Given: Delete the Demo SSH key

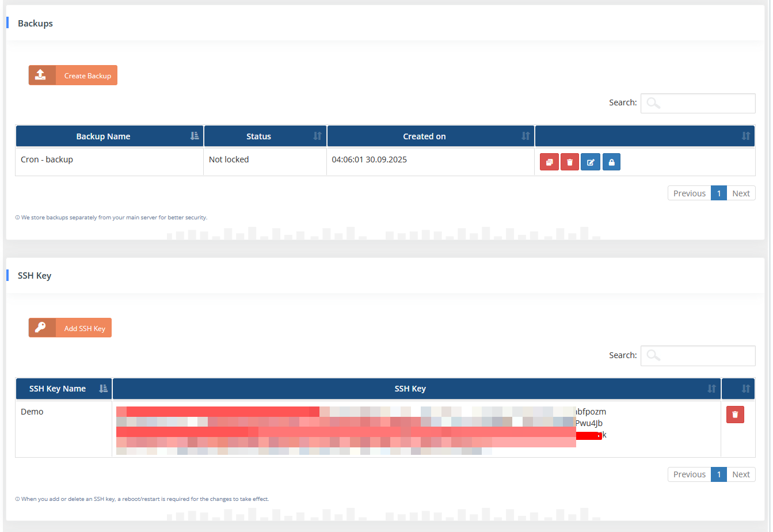Looking at the screenshot, I should [x=735, y=415].
